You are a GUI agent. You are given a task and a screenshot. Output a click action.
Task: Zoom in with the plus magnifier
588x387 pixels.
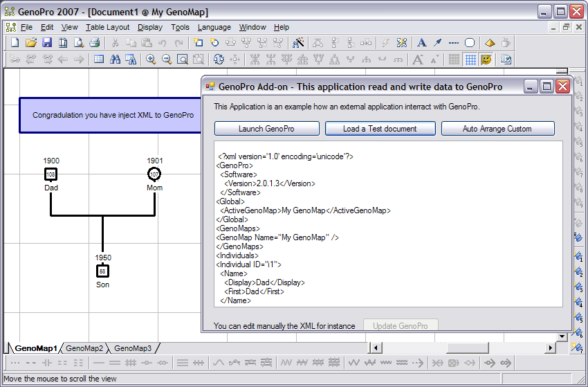(151, 60)
